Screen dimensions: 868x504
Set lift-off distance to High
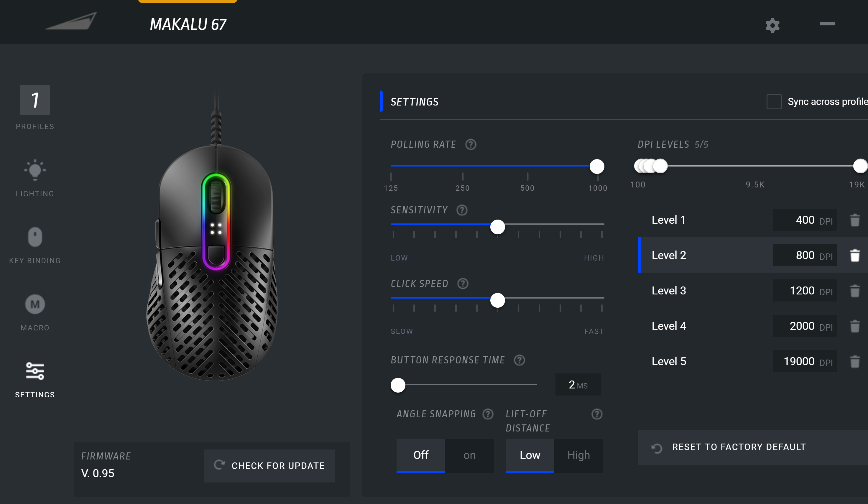pos(578,455)
